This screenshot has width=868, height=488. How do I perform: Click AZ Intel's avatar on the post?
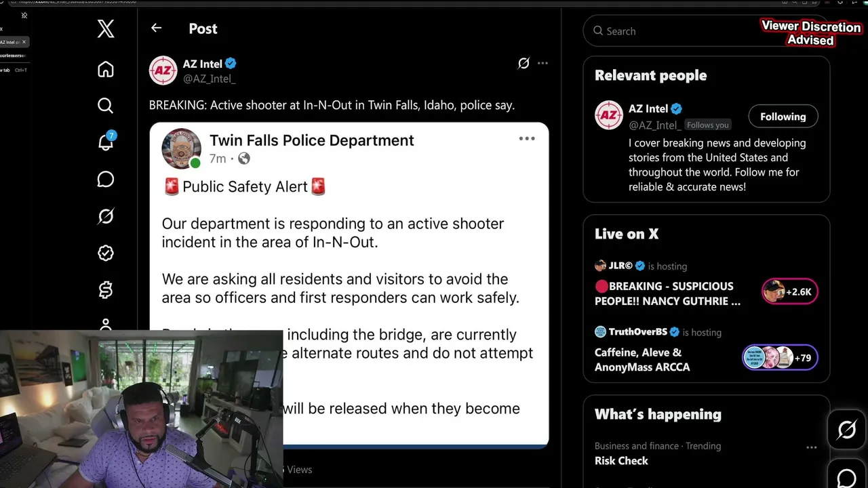(163, 70)
